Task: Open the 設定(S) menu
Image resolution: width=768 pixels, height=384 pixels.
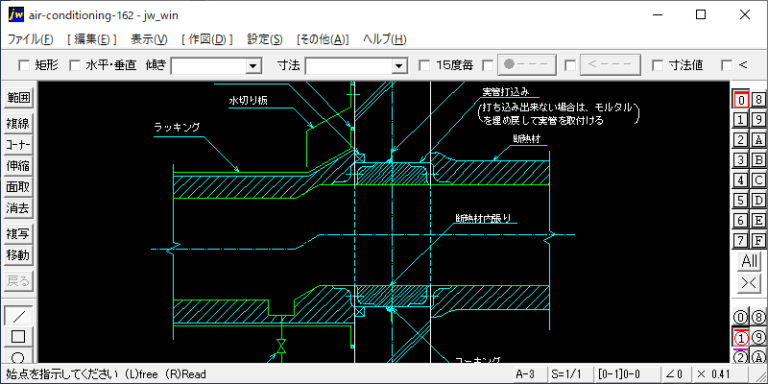Action: (x=264, y=40)
